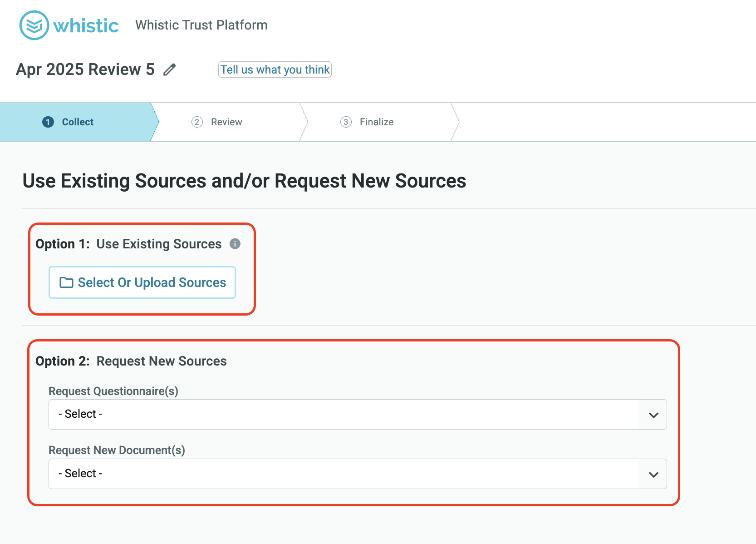Click chevron arrow of Request Questionnaire(s) select
The width and height of the screenshot is (756, 544).
tap(653, 415)
